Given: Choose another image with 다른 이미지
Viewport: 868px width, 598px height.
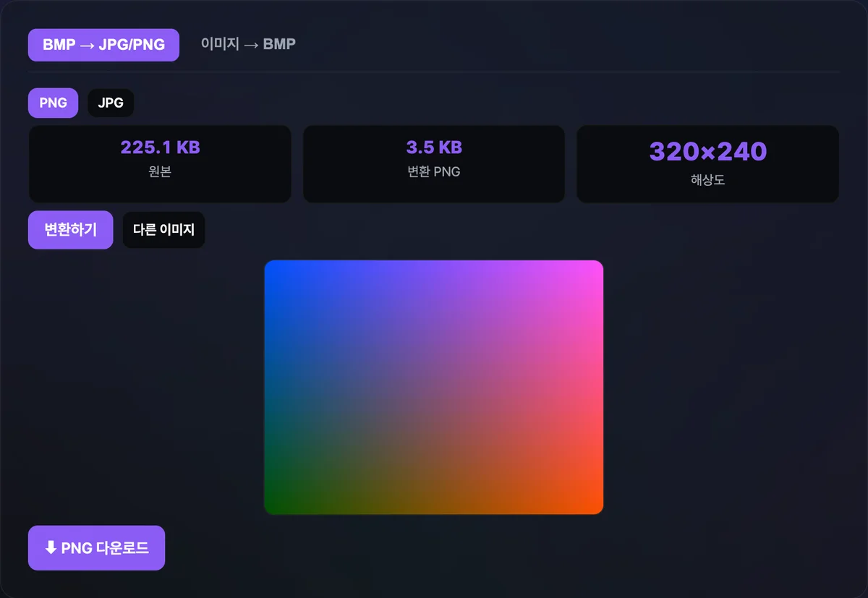Looking at the screenshot, I should 163,230.
